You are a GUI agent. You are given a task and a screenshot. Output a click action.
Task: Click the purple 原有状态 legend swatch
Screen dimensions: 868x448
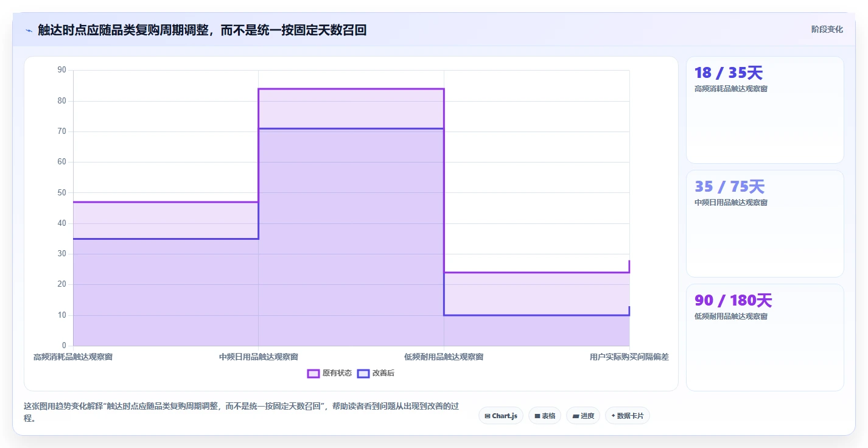click(313, 373)
